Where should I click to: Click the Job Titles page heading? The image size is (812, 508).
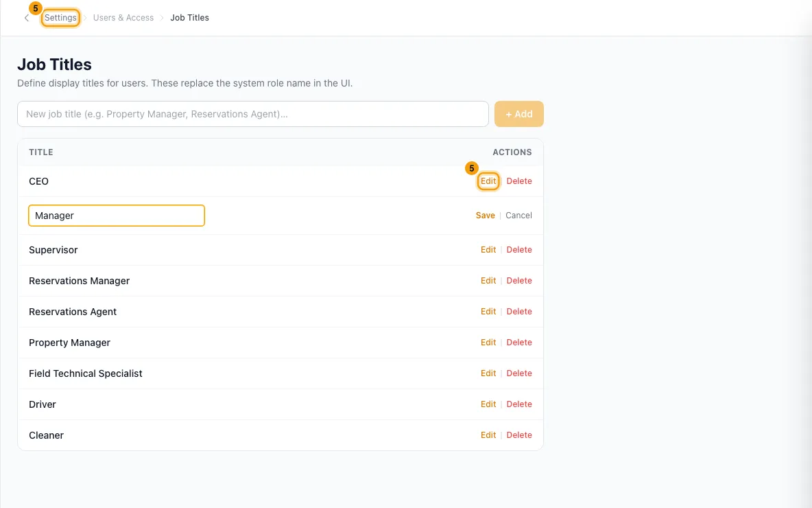coord(54,65)
